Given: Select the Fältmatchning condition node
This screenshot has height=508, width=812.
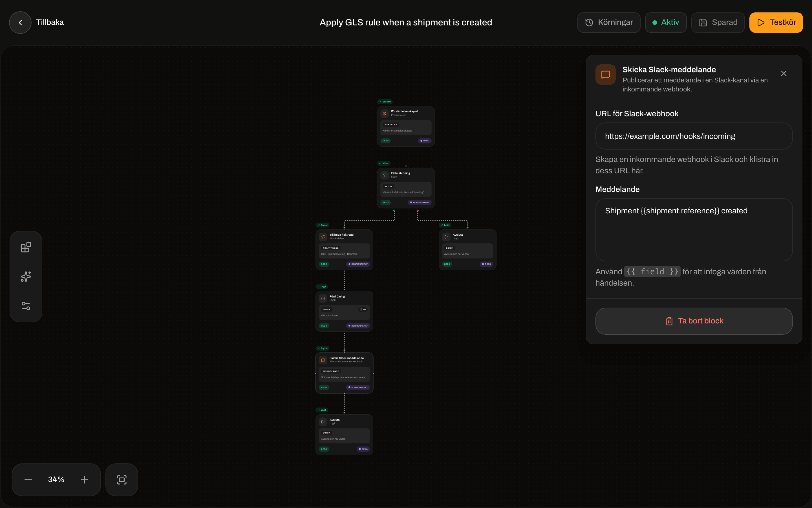Looking at the screenshot, I should coord(406,188).
